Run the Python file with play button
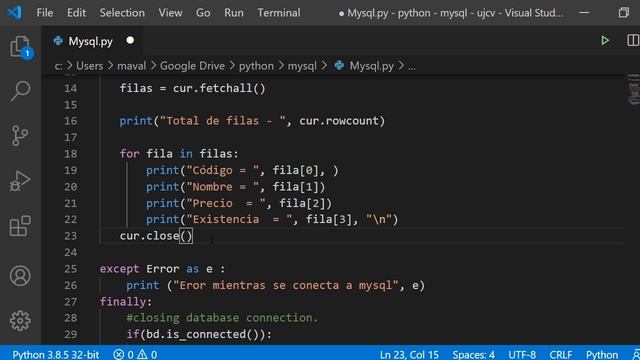Viewport: 640px width, 360px height. point(605,40)
